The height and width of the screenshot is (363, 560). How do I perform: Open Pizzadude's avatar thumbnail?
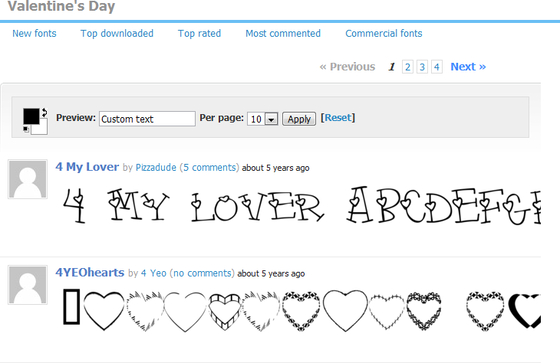28,179
